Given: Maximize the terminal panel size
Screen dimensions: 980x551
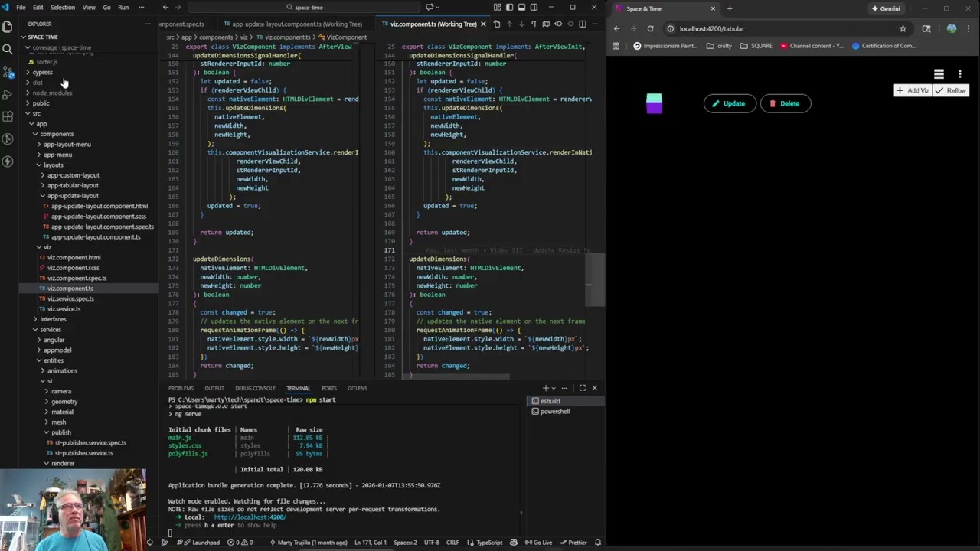Looking at the screenshot, I should point(582,388).
